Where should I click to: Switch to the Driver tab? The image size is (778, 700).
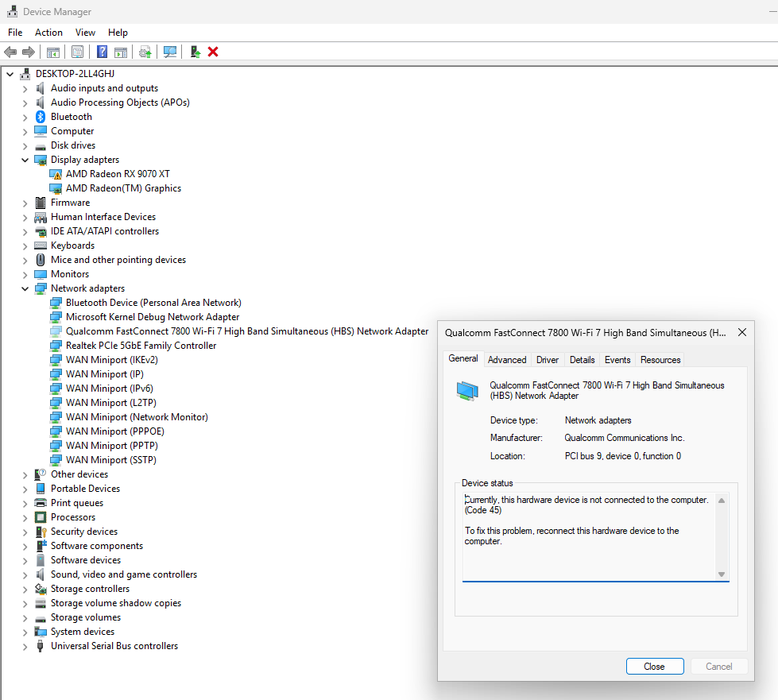[x=548, y=360]
